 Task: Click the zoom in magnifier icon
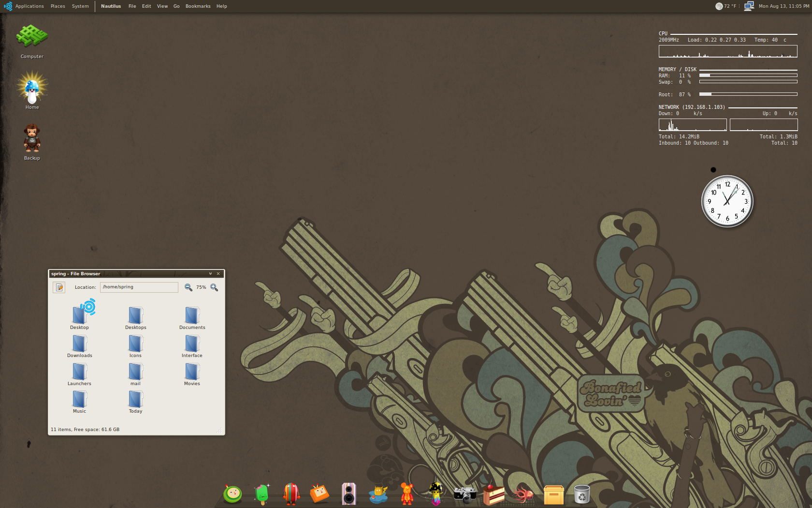pos(214,287)
